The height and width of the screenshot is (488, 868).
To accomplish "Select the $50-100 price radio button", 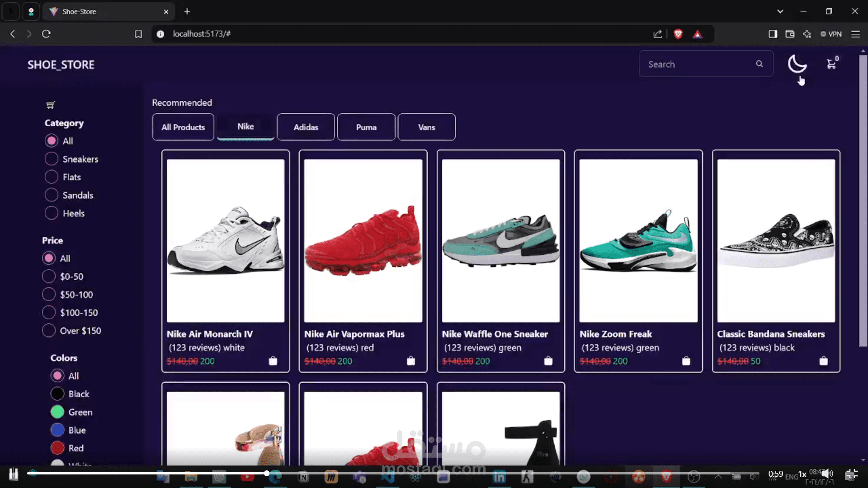I will point(49,295).
